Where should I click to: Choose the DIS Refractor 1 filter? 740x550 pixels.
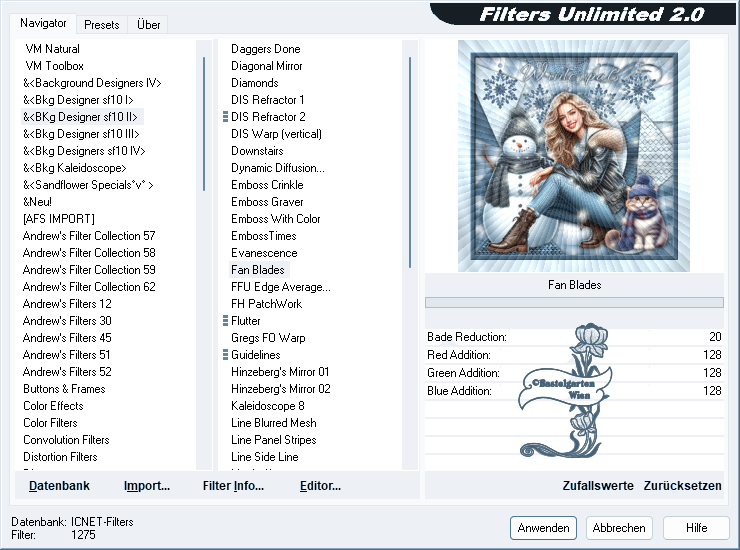(x=268, y=100)
